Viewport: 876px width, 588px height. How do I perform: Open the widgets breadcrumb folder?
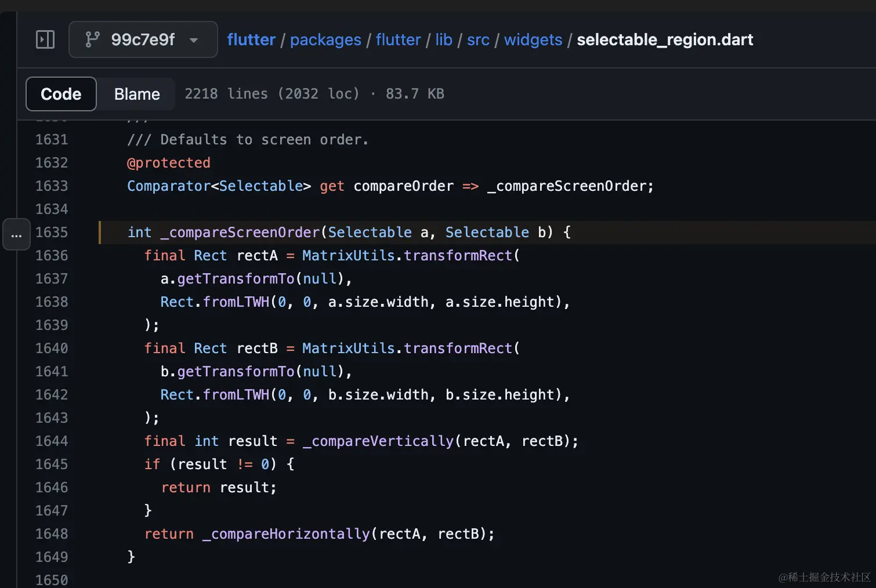click(x=533, y=39)
